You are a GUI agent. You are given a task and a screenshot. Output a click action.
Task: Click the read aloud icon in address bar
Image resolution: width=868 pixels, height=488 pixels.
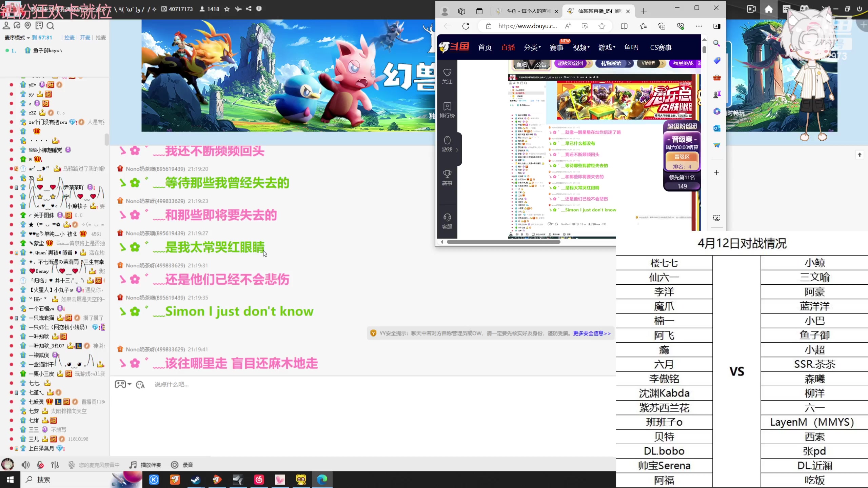[568, 26]
